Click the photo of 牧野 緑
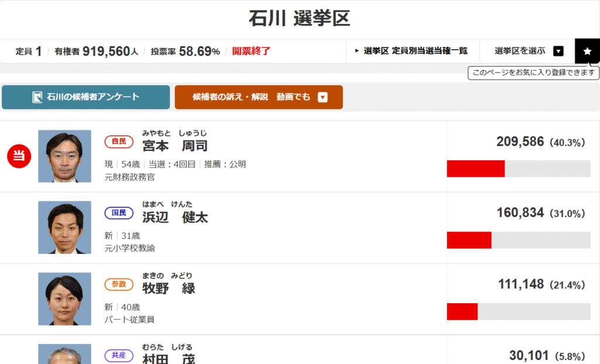The image size is (600, 364). point(64,299)
